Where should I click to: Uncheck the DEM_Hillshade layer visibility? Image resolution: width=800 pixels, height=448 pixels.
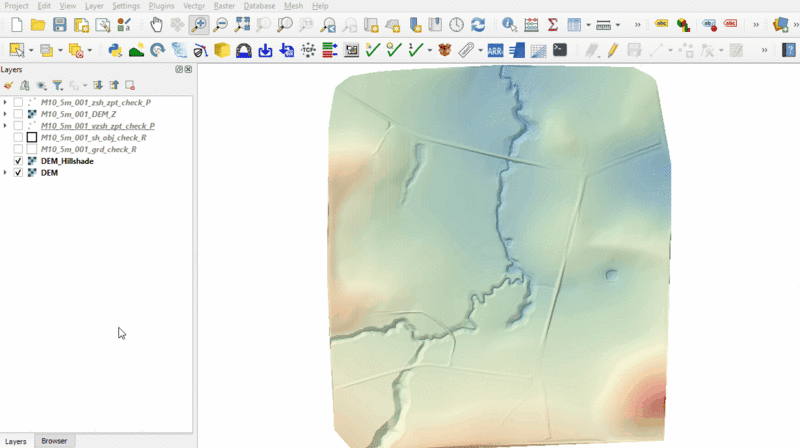tap(18, 161)
